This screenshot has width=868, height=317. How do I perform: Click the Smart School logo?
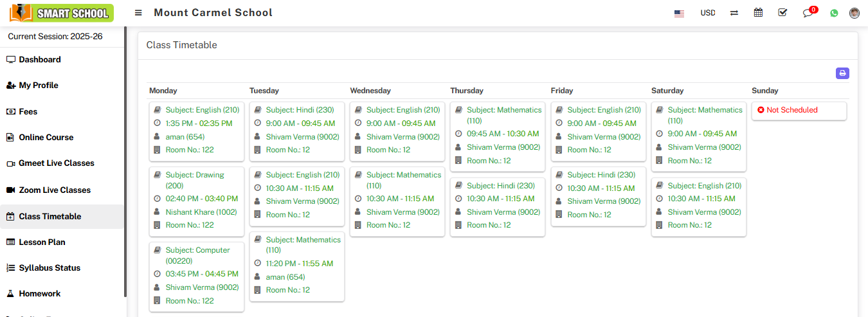tap(62, 13)
